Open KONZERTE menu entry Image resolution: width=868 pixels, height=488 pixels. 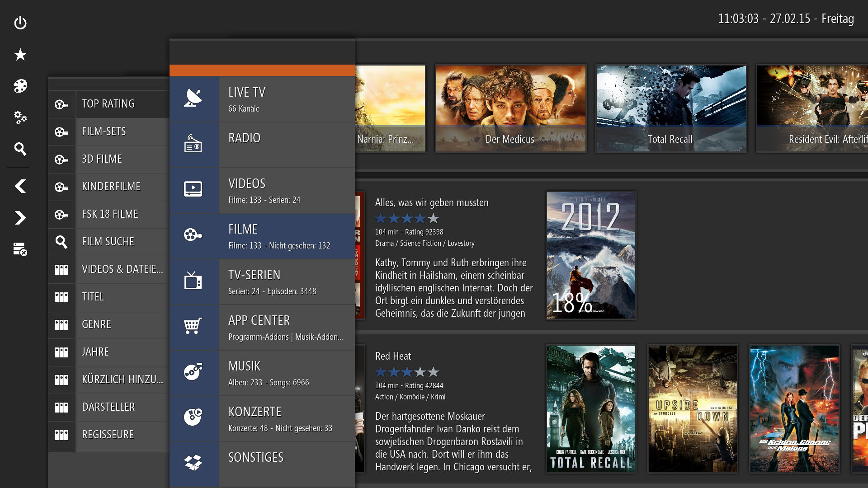coord(262,418)
